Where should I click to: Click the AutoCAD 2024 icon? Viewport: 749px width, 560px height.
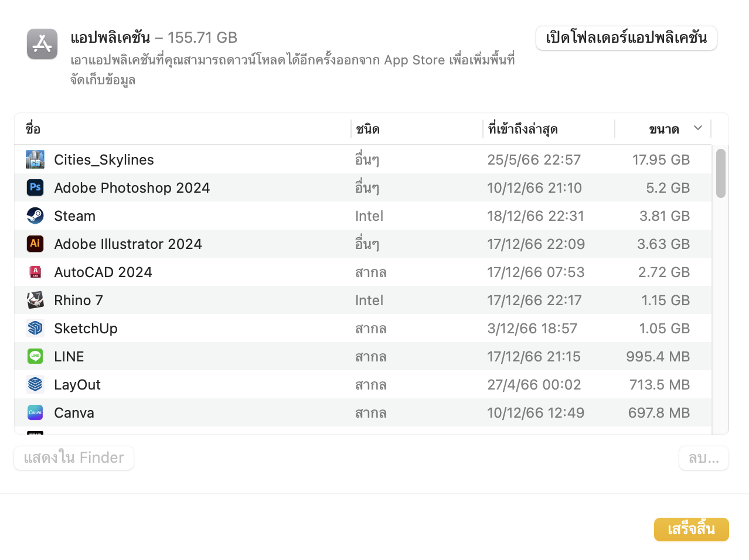click(x=35, y=272)
